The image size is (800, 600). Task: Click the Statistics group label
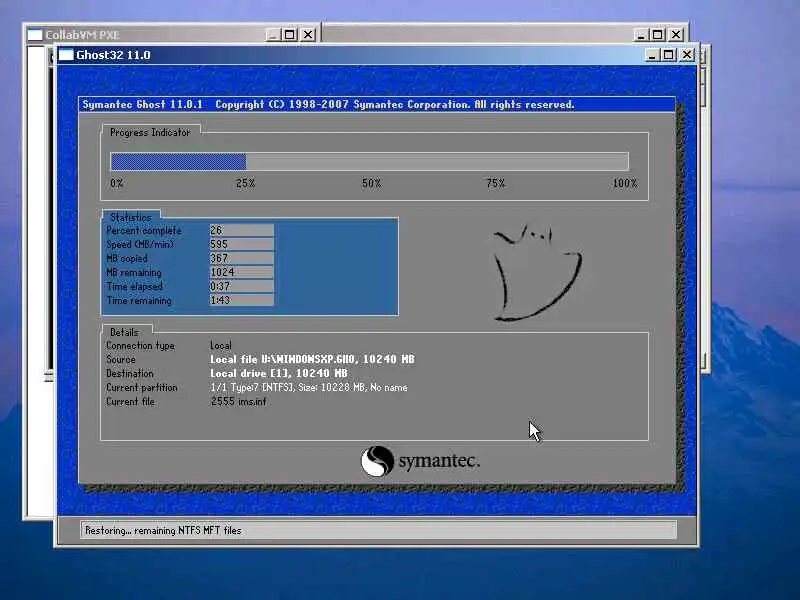[131, 217]
